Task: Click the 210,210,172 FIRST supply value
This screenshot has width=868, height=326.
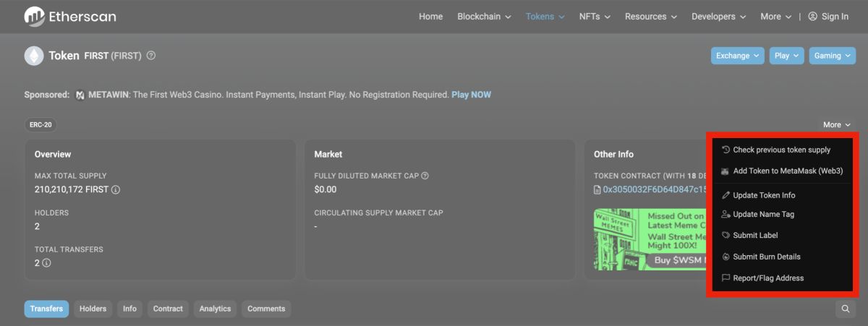Action: click(x=72, y=190)
